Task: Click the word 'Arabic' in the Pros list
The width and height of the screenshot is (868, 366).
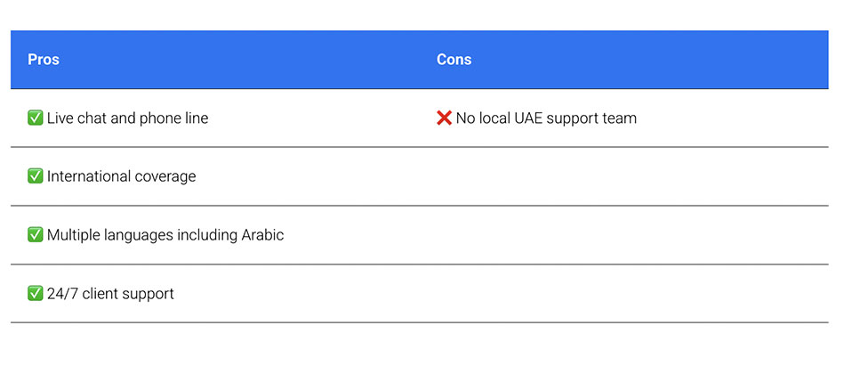Action: pos(262,235)
